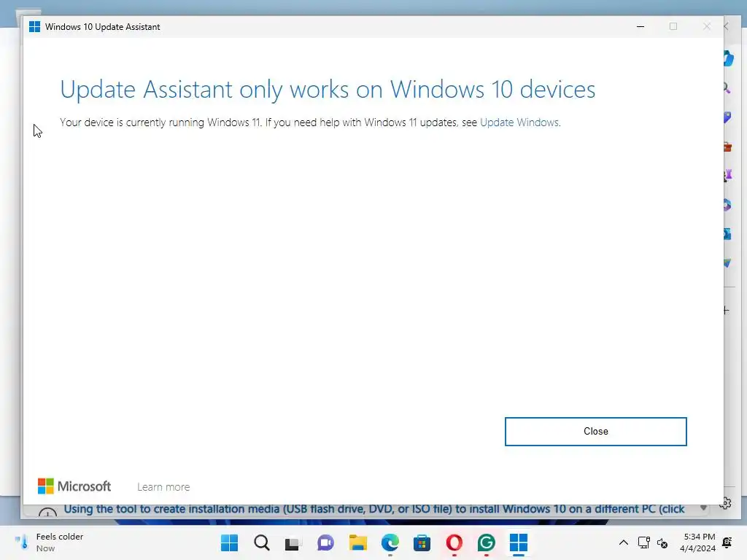This screenshot has height=560, width=747.
Task: Open the notification bell in the tray
Action: [727, 542]
